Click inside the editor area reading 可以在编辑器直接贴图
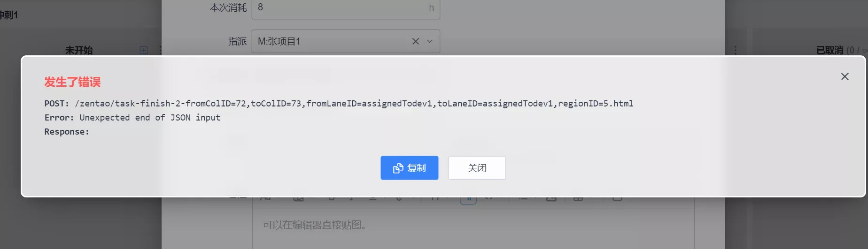868x249 pixels. (x=473, y=229)
